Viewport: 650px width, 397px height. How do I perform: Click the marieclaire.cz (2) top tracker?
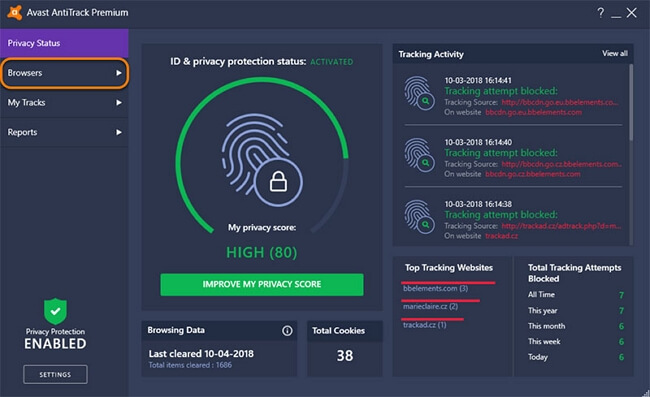pyautogui.click(x=430, y=307)
